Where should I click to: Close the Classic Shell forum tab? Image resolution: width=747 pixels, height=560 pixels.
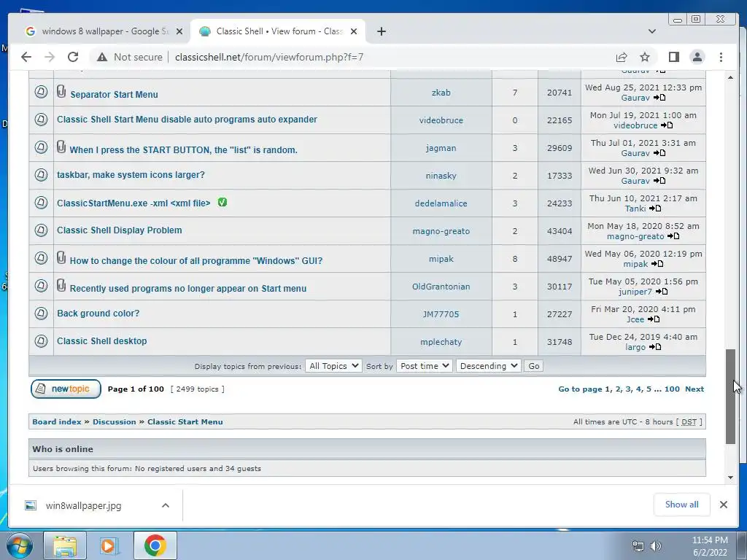pos(354,31)
